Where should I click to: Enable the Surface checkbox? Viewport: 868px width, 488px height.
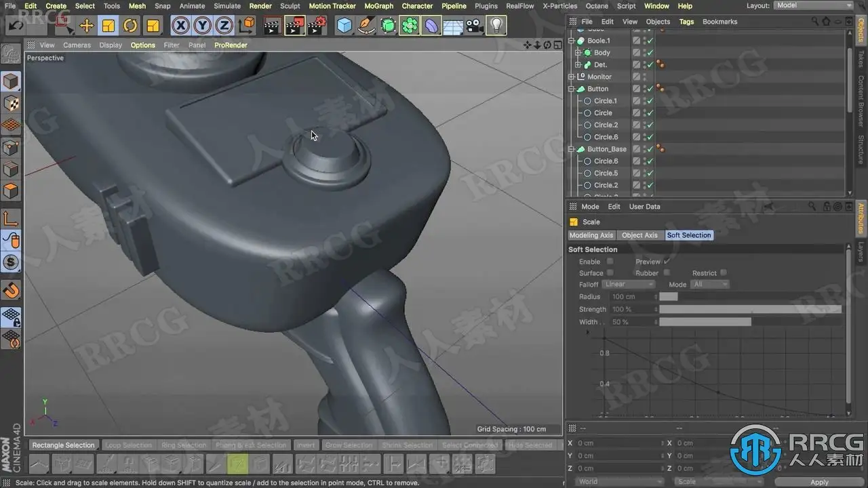tap(610, 273)
